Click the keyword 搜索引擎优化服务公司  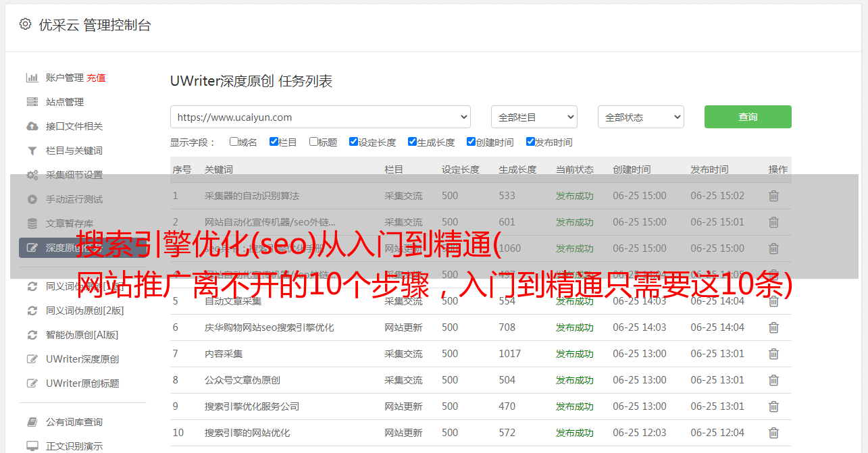tap(252, 406)
